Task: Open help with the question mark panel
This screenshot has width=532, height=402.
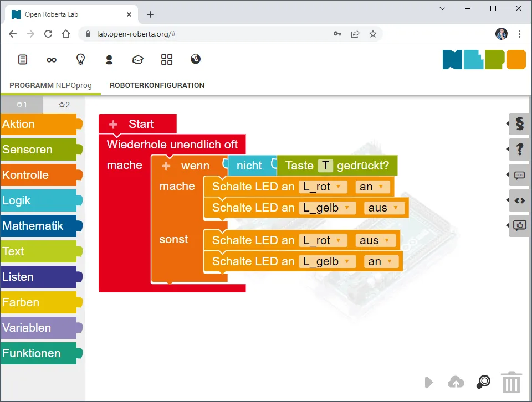Action: 519,150
